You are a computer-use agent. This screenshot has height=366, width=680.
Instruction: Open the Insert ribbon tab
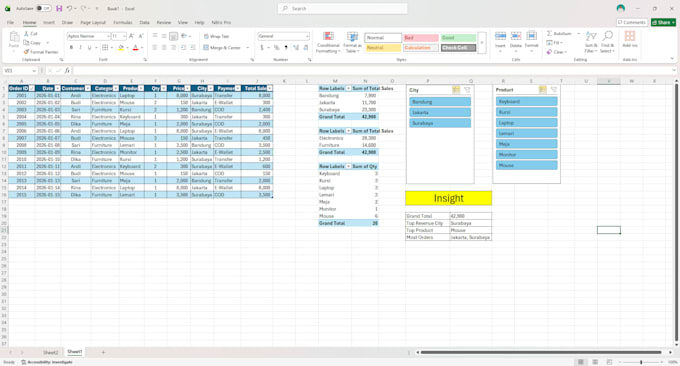[49, 22]
